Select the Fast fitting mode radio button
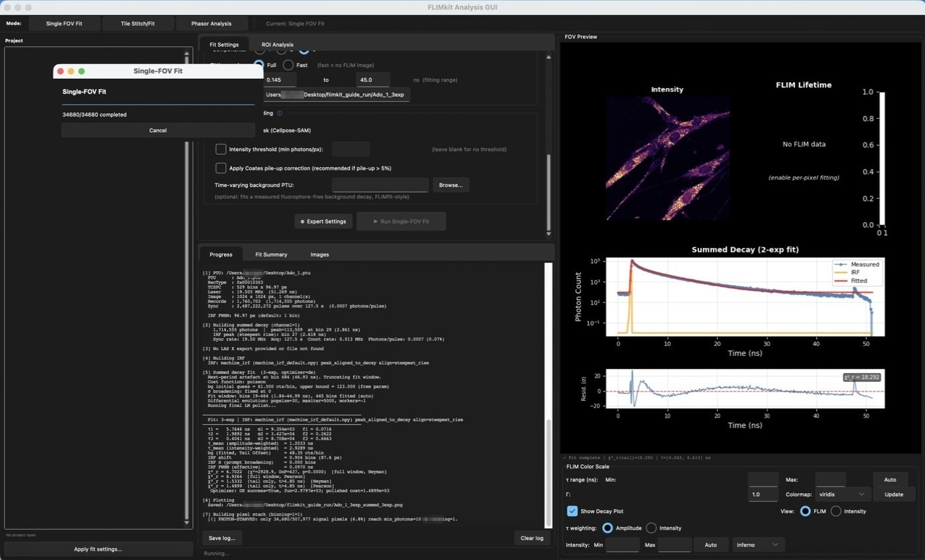The height and width of the screenshot is (560, 925). pyautogui.click(x=288, y=65)
